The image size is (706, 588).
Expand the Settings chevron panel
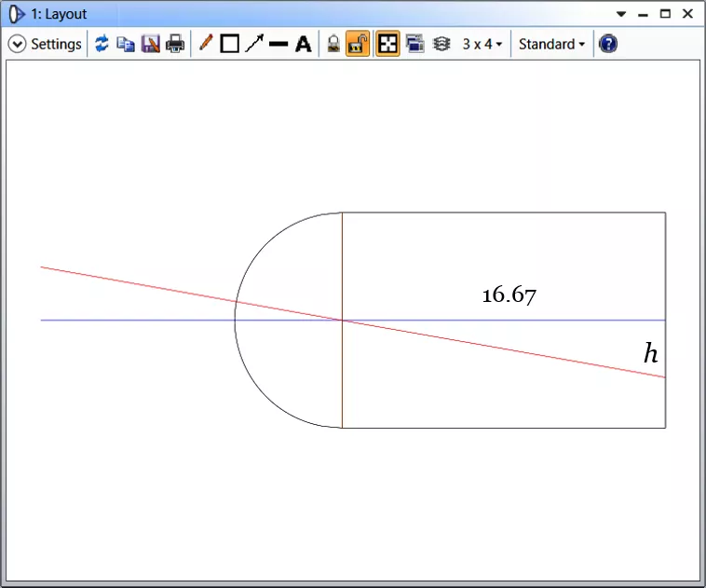[17, 44]
